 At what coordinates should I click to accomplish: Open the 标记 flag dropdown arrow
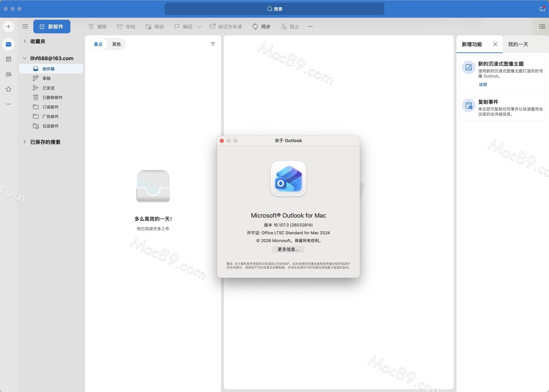coord(200,27)
